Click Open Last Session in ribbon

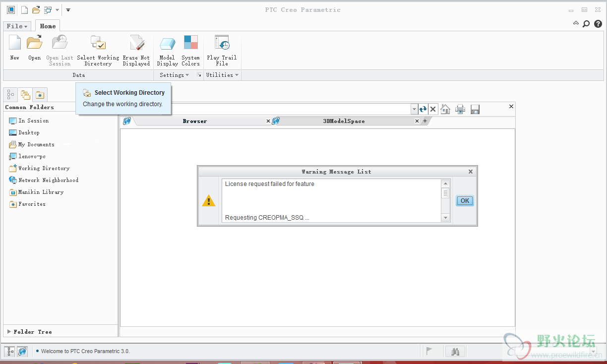point(60,50)
